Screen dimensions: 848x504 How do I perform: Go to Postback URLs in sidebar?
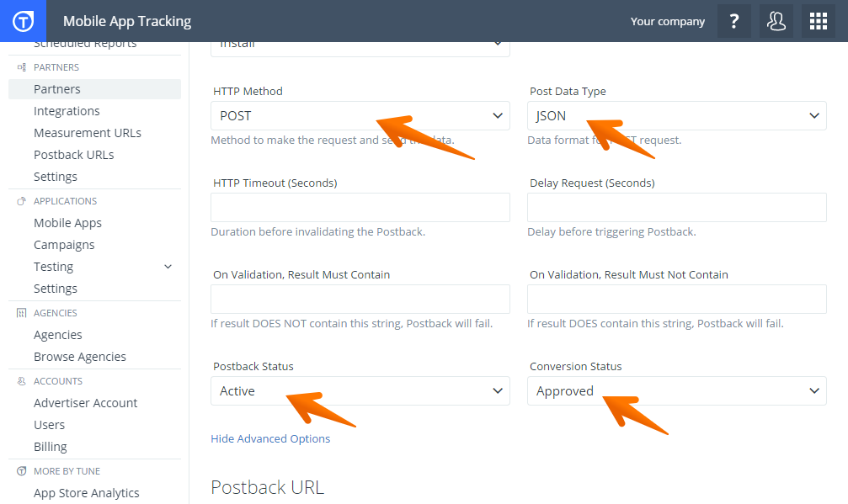click(x=73, y=155)
